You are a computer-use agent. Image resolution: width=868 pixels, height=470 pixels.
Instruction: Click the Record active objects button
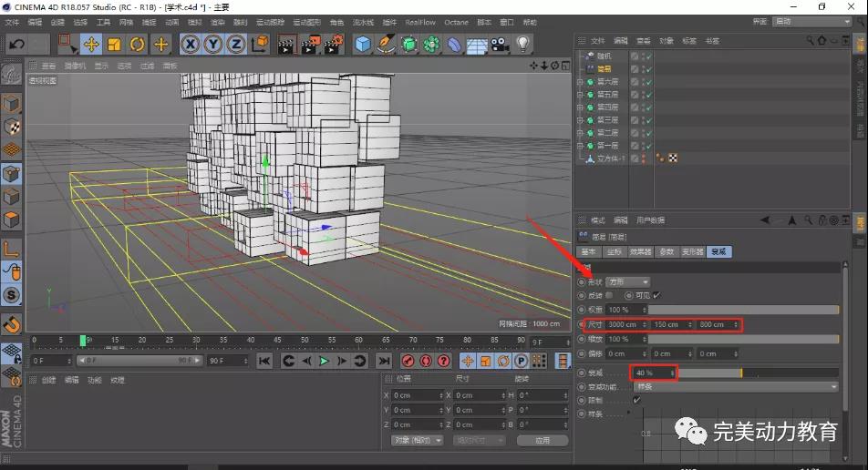tap(409, 362)
